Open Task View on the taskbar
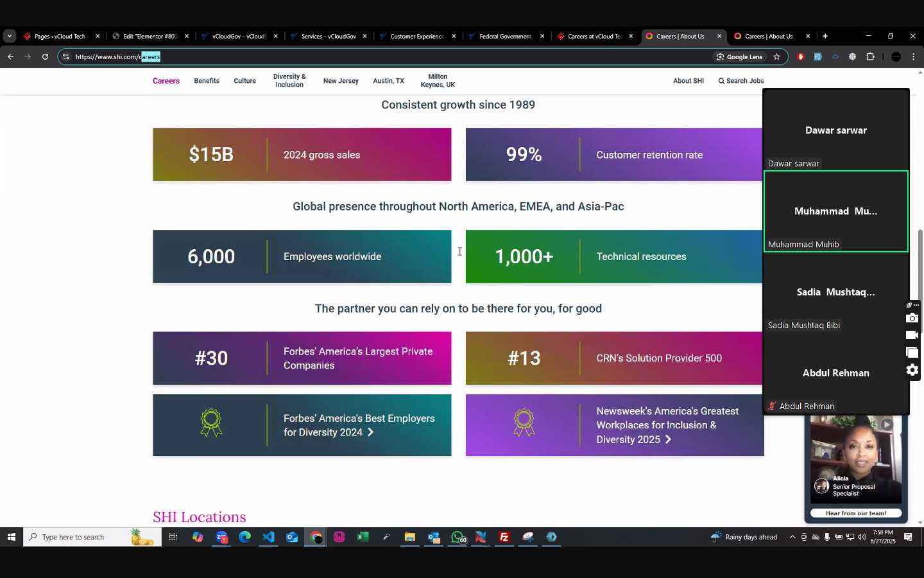The image size is (924, 578). click(x=173, y=537)
